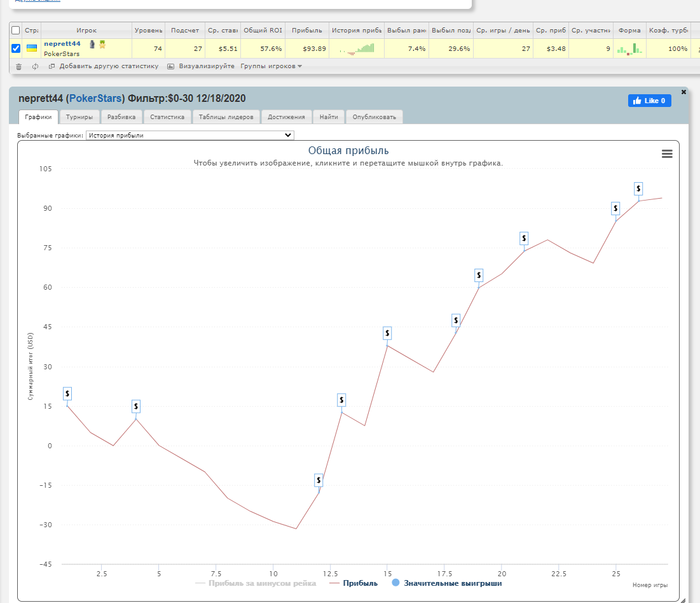Open the Разбивка tab
Image resolution: width=700 pixels, height=603 pixels.
[121, 117]
